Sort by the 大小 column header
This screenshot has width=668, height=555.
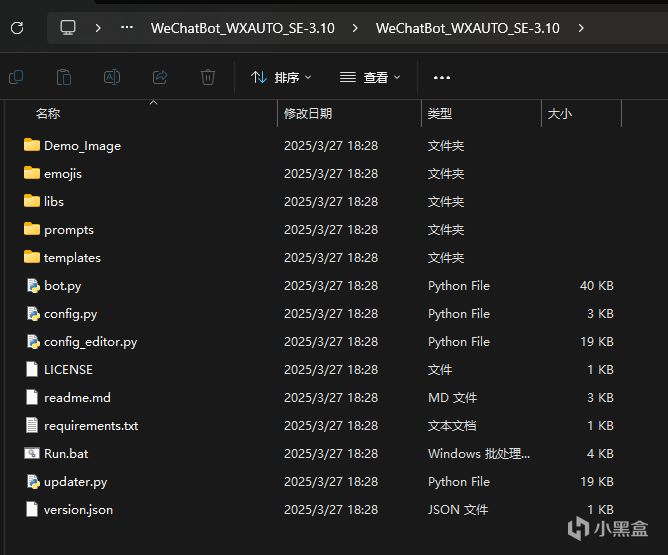[x=559, y=113]
